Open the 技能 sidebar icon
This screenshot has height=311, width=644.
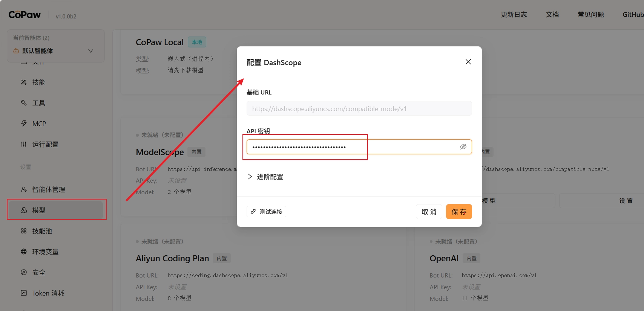click(x=24, y=82)
